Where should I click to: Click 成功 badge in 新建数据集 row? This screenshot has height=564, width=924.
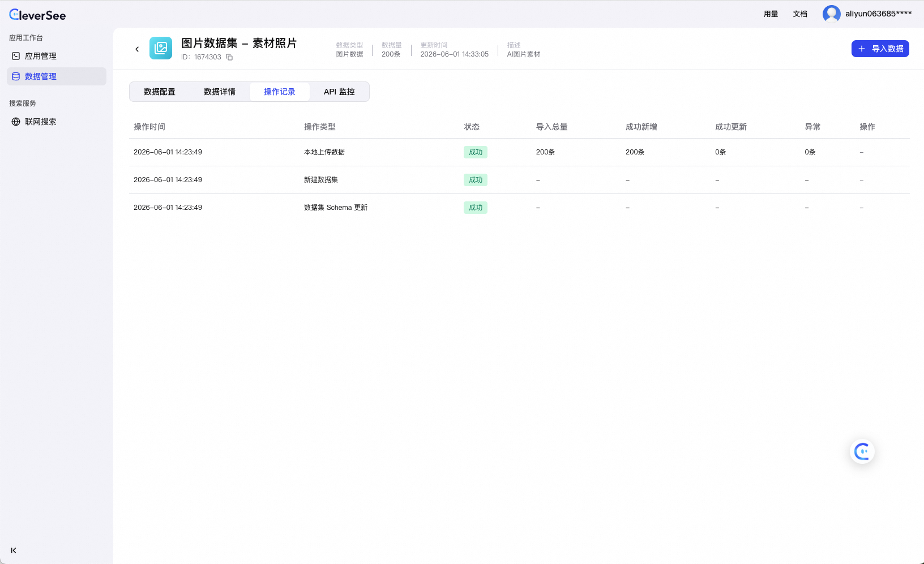coord(476,180)
